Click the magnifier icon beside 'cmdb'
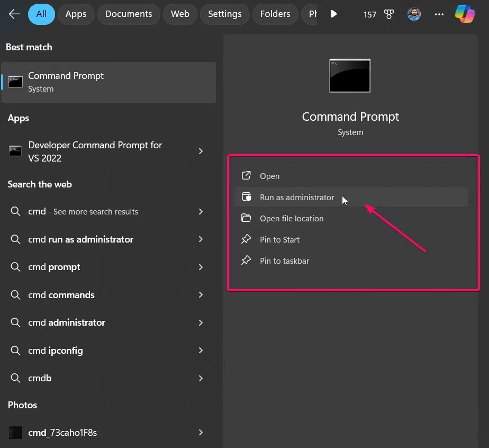The height and width of the screenshot is (448, 489). pyautogui.click(x=15, y=378)
